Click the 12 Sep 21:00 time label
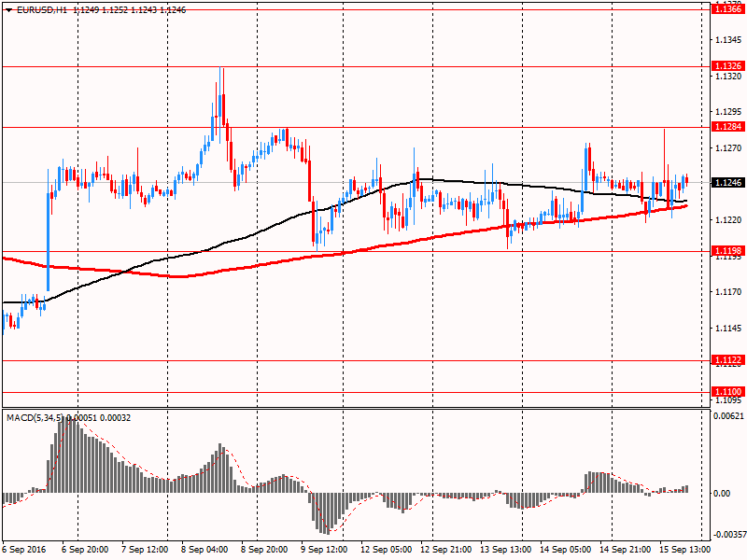Screen dimensions: 747x560 (446, 550)
